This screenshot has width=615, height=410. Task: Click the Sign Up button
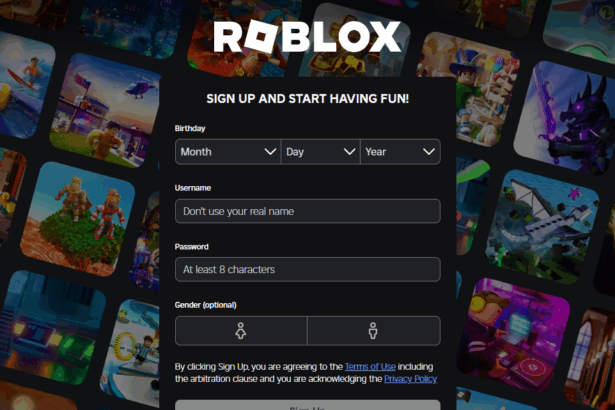click(x=308, y=405)
